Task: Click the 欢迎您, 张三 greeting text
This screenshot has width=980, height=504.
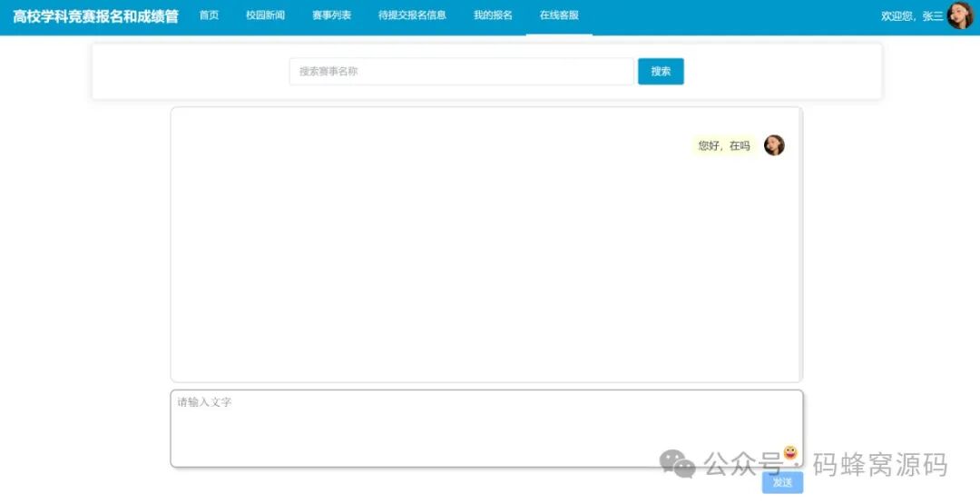Action: 912,16
